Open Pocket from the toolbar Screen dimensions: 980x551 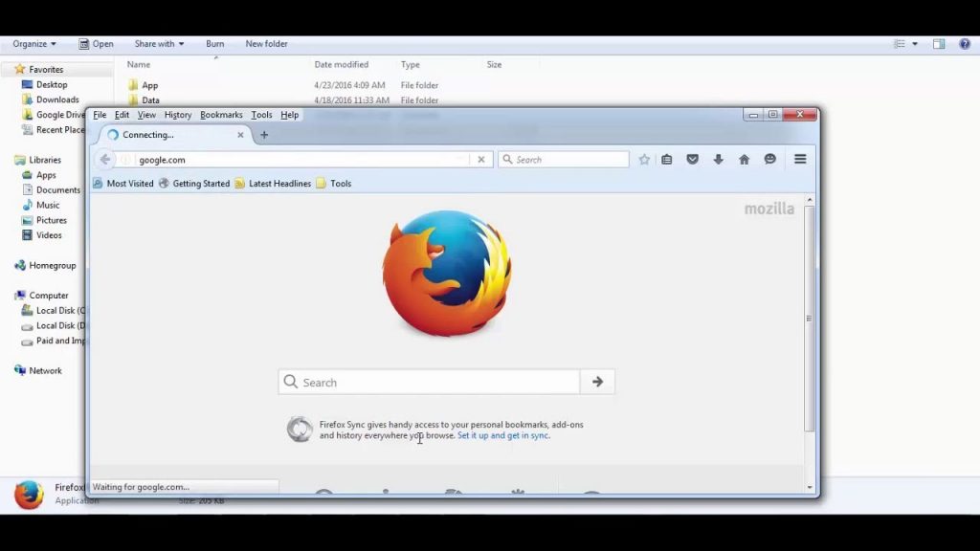coord(693,159)
